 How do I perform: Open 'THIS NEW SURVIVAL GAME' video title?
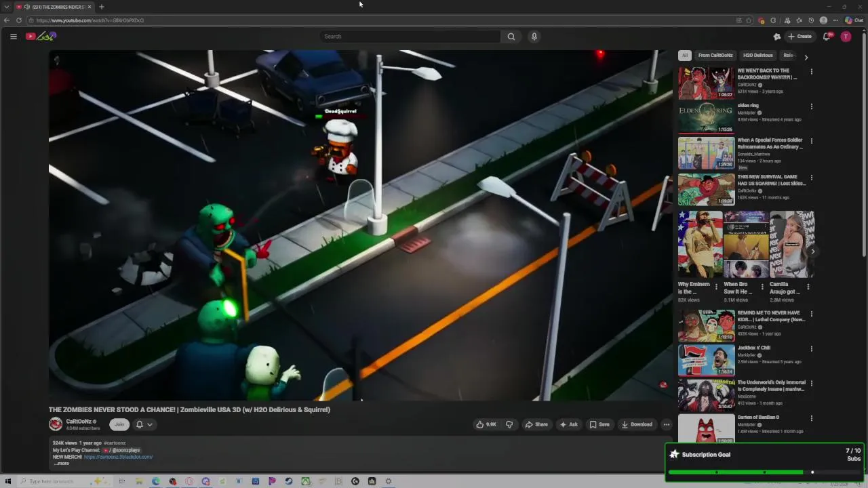772,180
